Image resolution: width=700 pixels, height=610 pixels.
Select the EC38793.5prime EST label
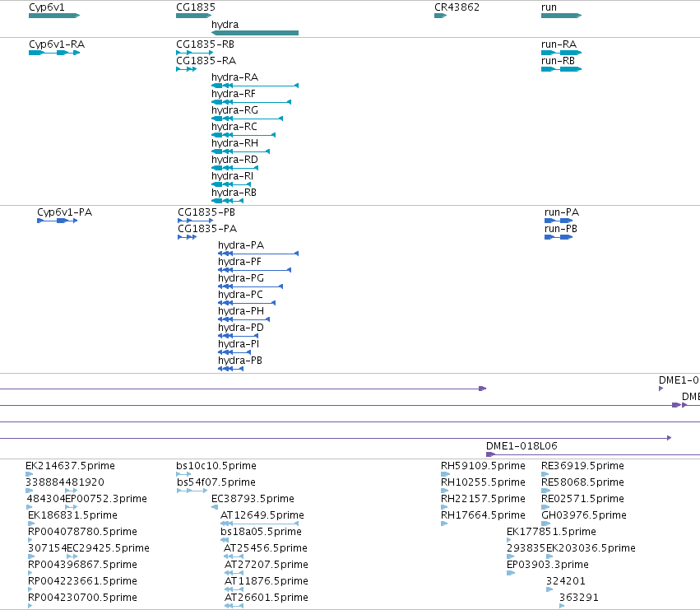253,499
